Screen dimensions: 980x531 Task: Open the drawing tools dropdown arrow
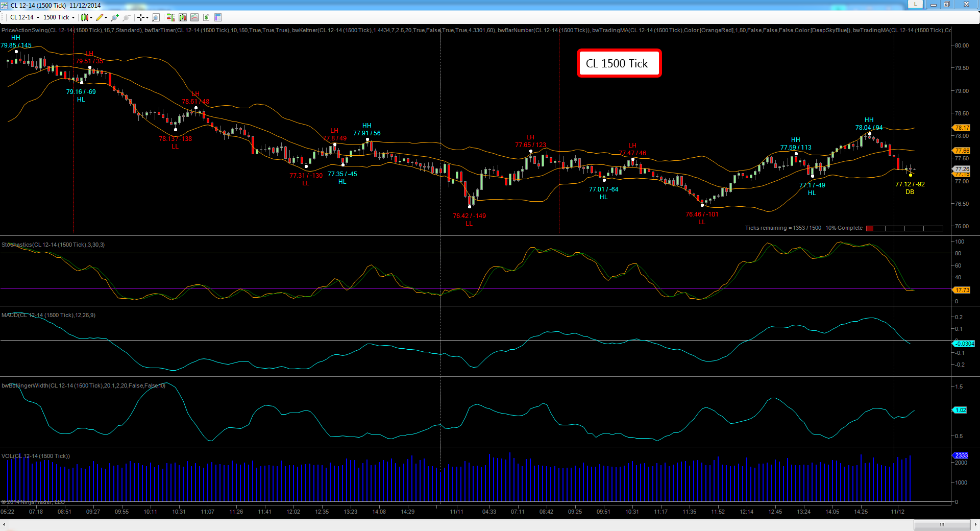tap(106, 17)
